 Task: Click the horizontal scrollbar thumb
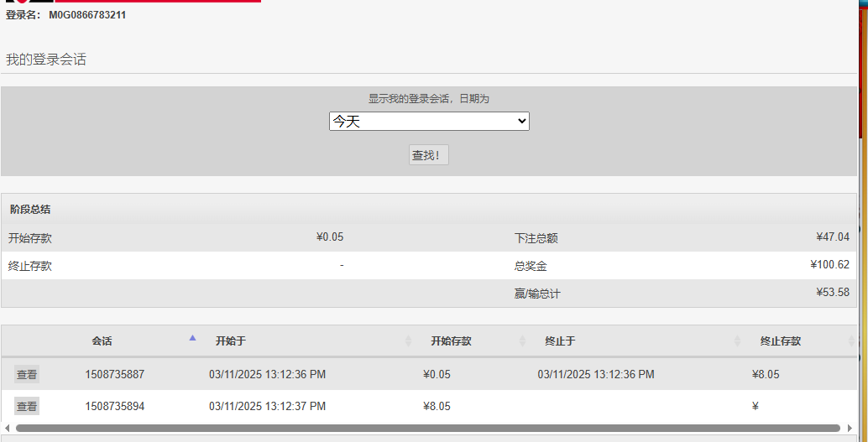coord(428,428)
